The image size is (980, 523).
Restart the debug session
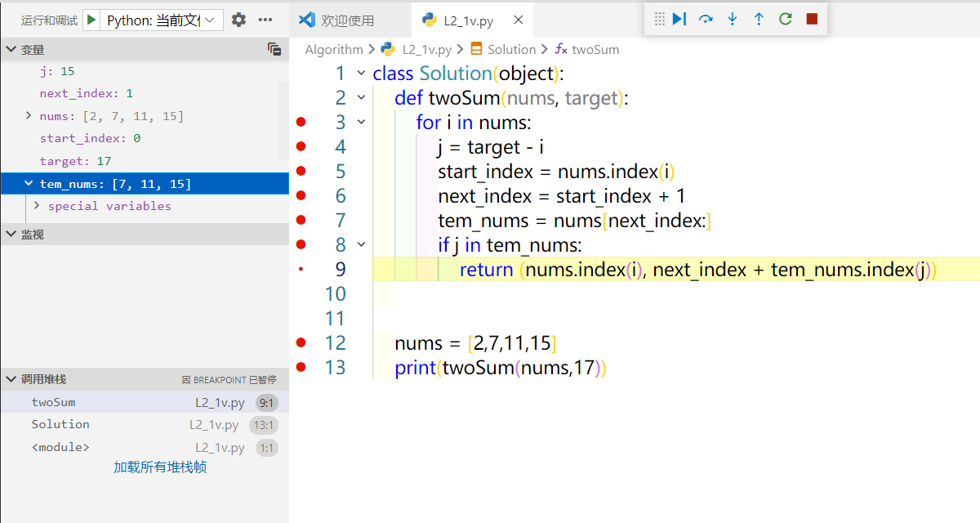786,19
